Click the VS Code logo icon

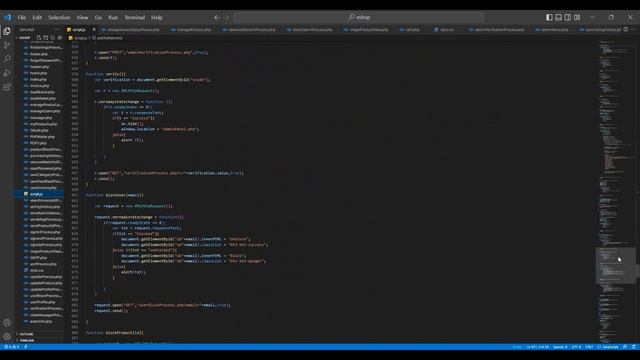7,18
